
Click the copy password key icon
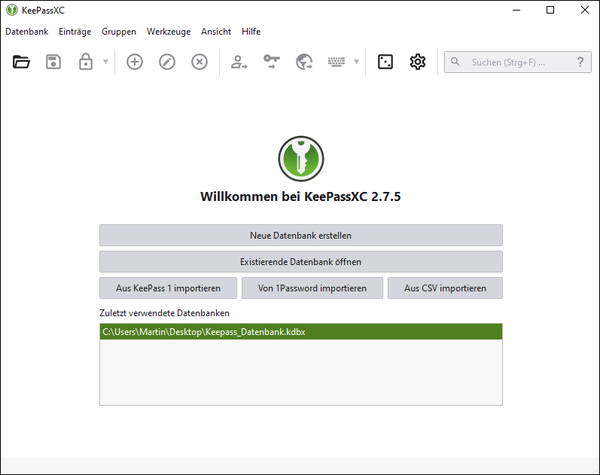pos(272,62)
